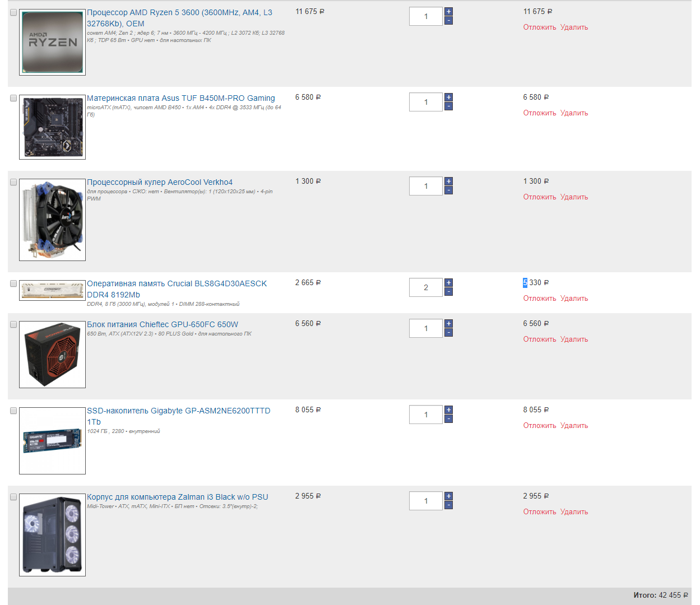Check the Crucial BLS8G4D30AESCK memory row
Screen dimensions: 700x605
13,283
